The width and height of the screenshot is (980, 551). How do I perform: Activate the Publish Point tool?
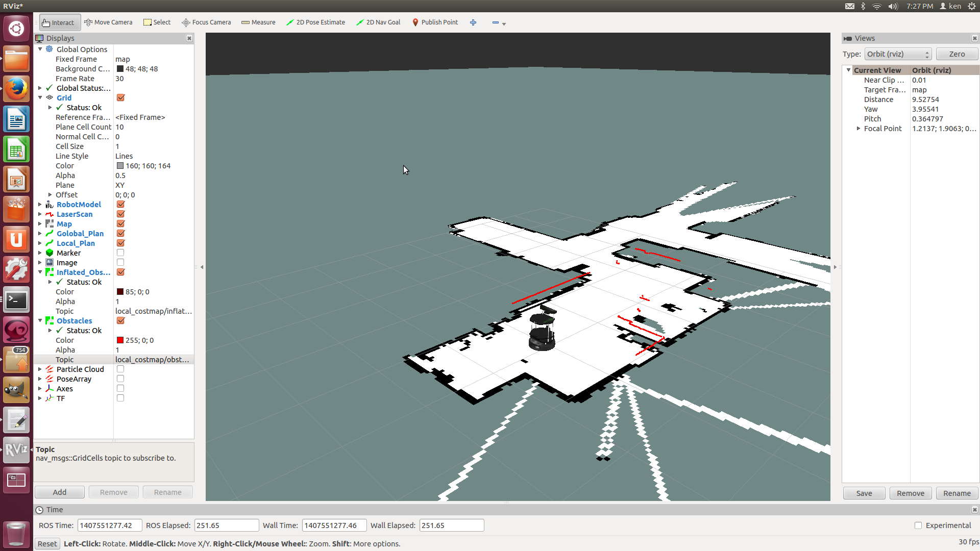[x=435, y=22]
